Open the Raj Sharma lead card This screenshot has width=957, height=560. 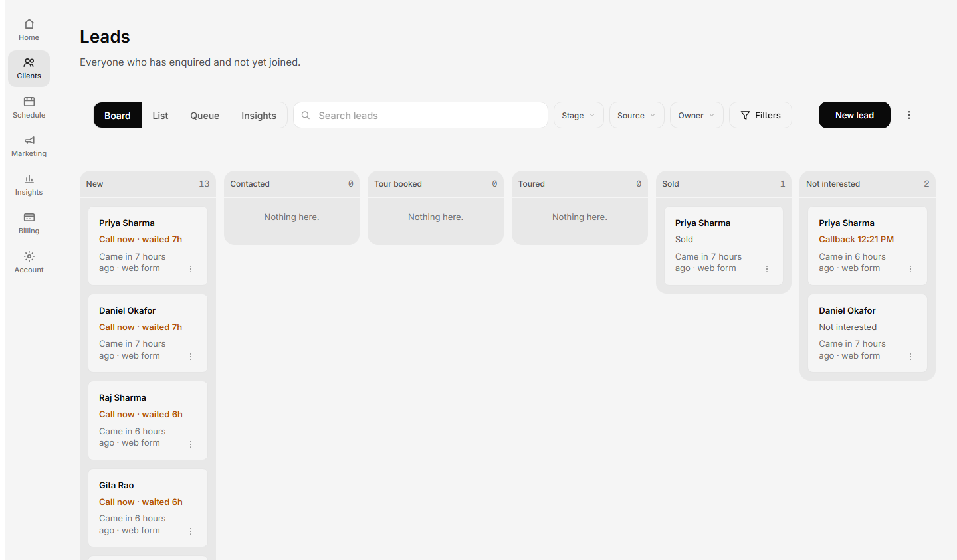tap(148, 420)
